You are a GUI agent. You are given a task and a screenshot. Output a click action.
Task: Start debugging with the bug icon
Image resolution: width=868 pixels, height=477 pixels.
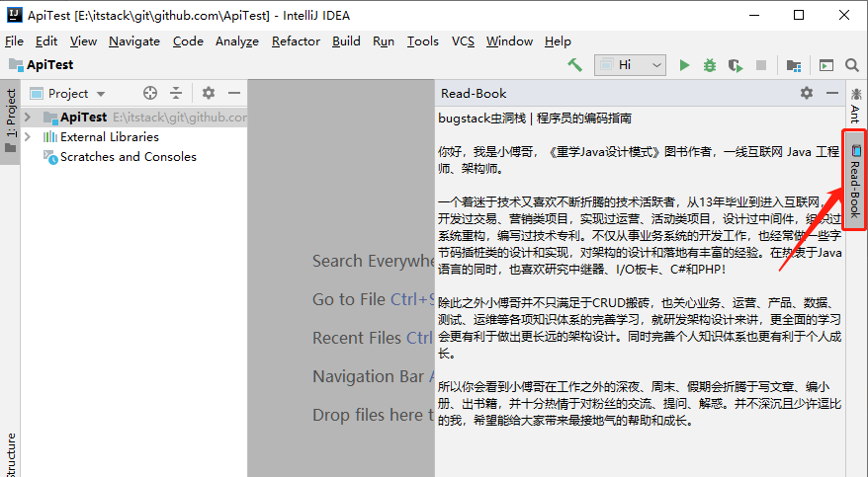tap(710, 65)
